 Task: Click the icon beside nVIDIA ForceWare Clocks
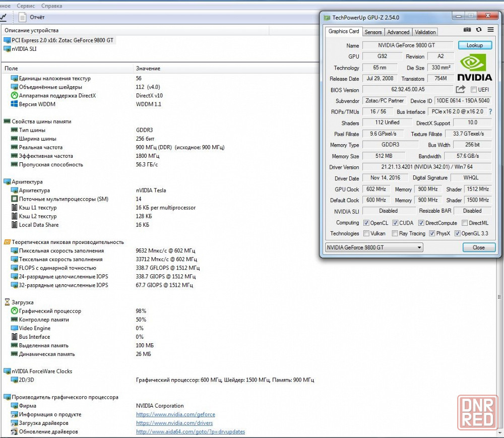pos(7,371)
